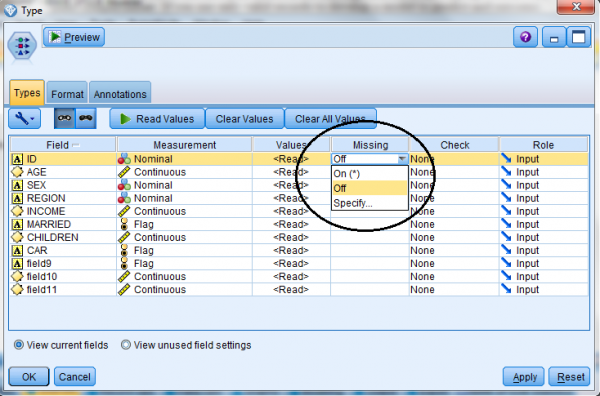Click the string icon beside field9
The image size is (600, 396).
point(17,264)
